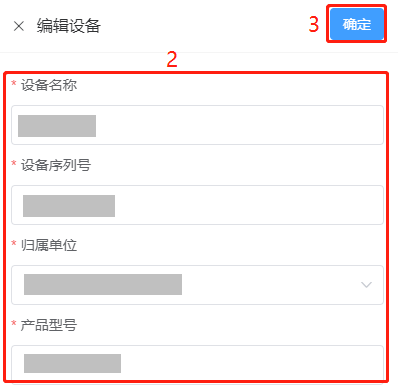Click the gray masked value in 产品型号
This screenshot has width=398, height=389.
tap(72, 363)
